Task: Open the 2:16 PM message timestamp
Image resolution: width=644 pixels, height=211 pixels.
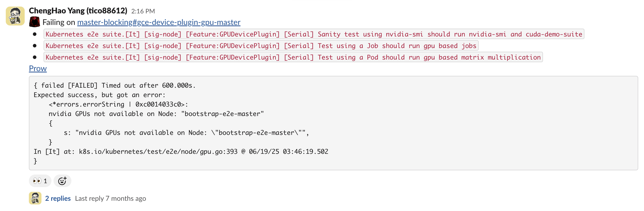Action: (x=143, y=11)
